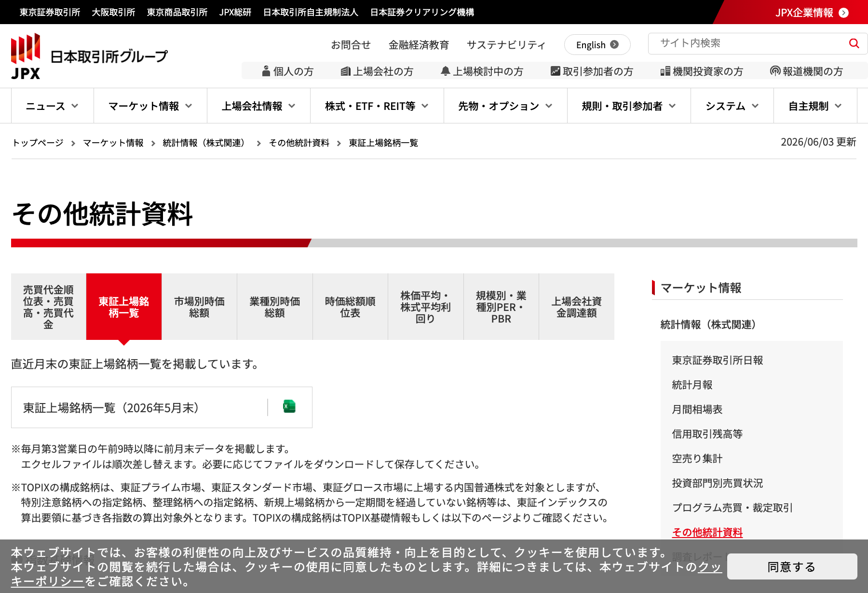Click the 報道機関の方 broadcast icon

[x=775, y=71]
